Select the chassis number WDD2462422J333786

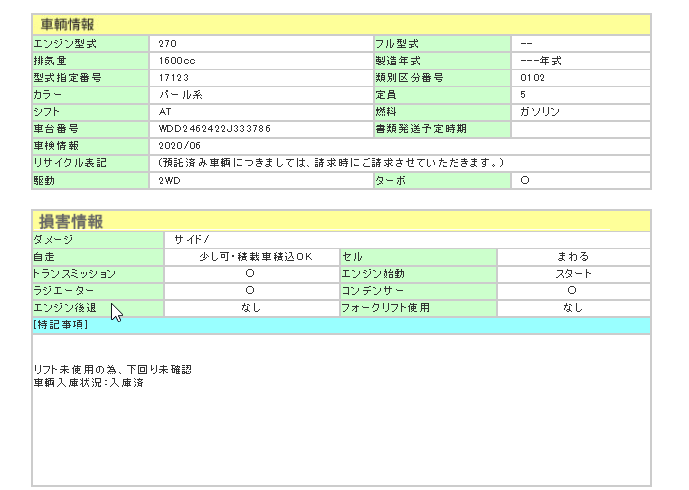pyautogui.click(x=215, y=129)
